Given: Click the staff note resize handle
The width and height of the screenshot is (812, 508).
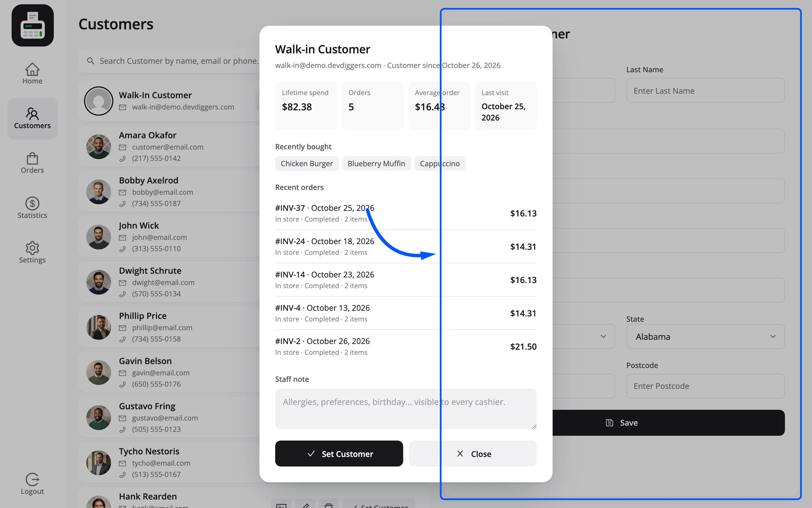Looking at the screenshot, I should [x=534, y=426].
